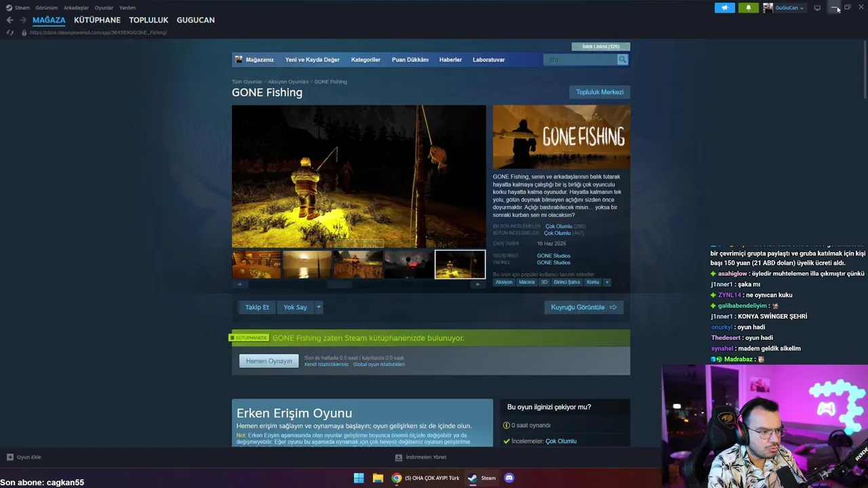This screenshot has height=488, width=868.
Task: Open the MAĞAZA tab
Action: (x=49, y=20)
